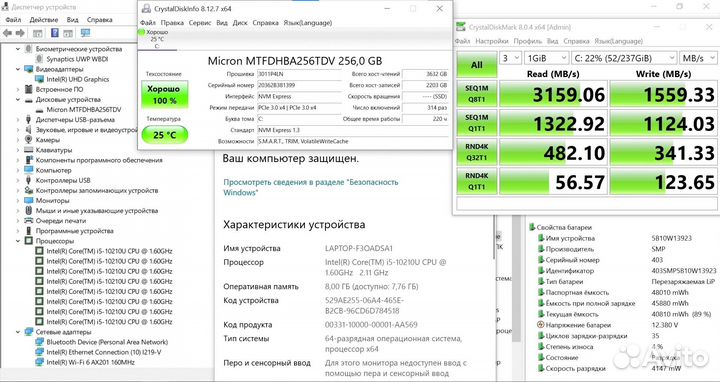
Task: Click the Scan for hardware changes monitor icon
Action: click(85, 33)
